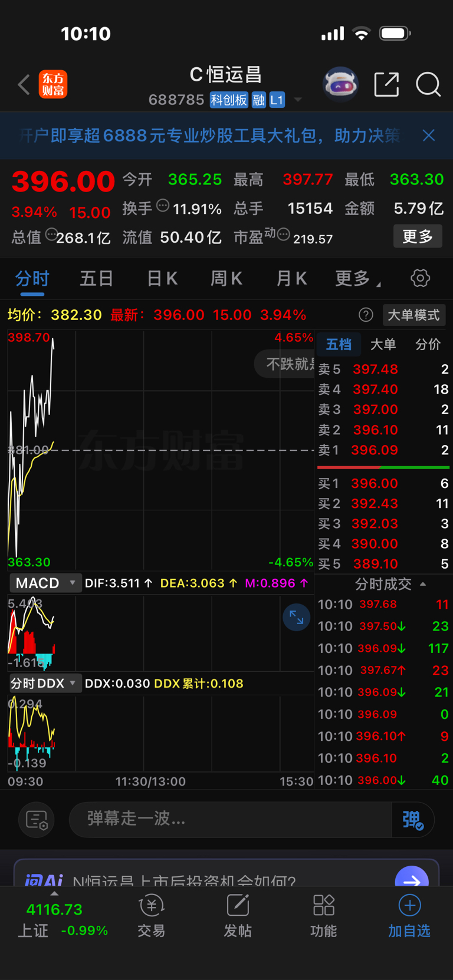The height and width of the screenshot is (980, 453).
Task: Expand the 上证 index bar
Action: (54, 895)
